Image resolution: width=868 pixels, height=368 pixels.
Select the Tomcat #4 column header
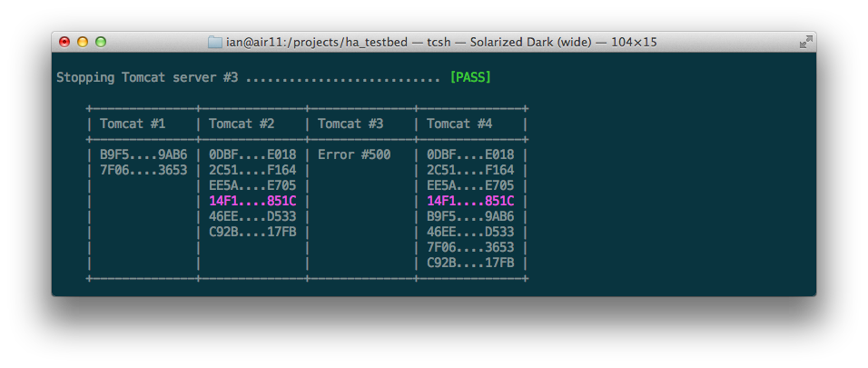pos(459,124)
